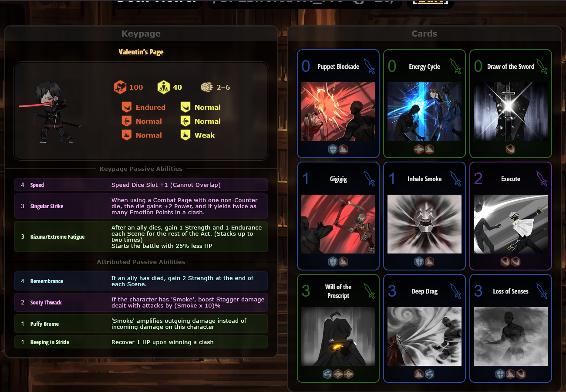The image size is (566, 392).
Task: Select the Remembrance attributed passive row
Action: pos(141,281)
